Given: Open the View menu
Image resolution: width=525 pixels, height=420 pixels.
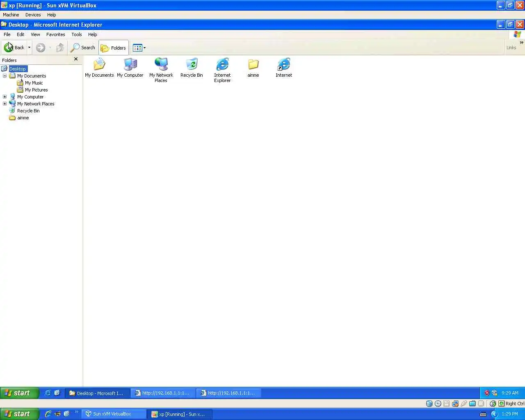Looking at the screenshot, I should (35, 34).
